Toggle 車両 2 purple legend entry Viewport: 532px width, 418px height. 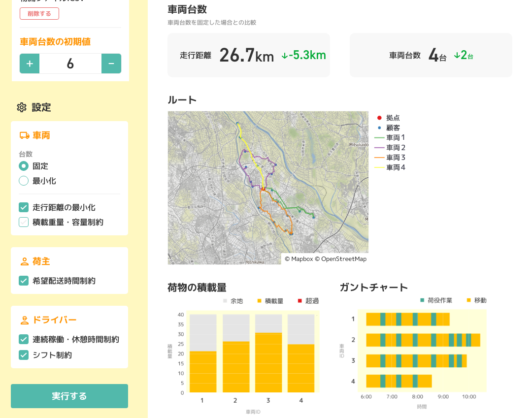[x=390, y=148]
